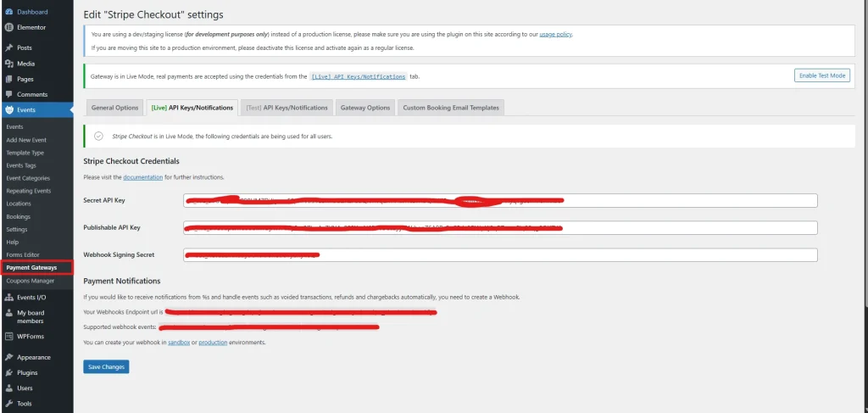Open Repeating Events submenu item
868x413 pixels.
coord(28,191)
